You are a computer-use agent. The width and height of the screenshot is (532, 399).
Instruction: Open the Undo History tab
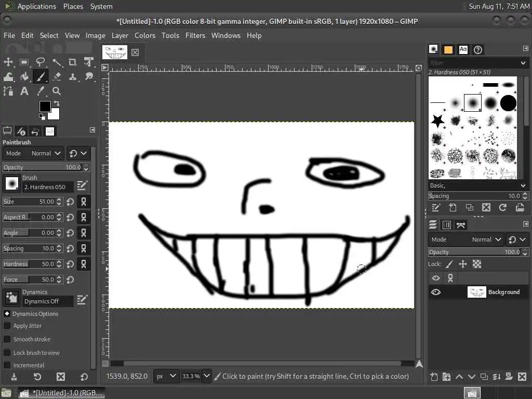tap(35, 131)
